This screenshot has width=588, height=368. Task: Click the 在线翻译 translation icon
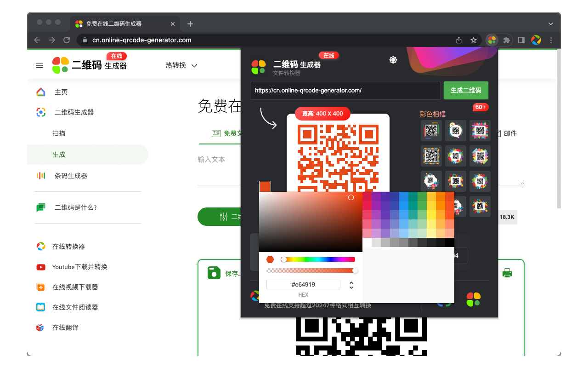40,328
